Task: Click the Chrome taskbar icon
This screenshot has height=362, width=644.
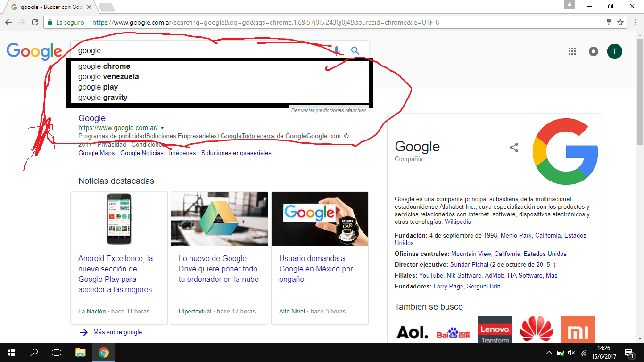Action: point(104,353)
